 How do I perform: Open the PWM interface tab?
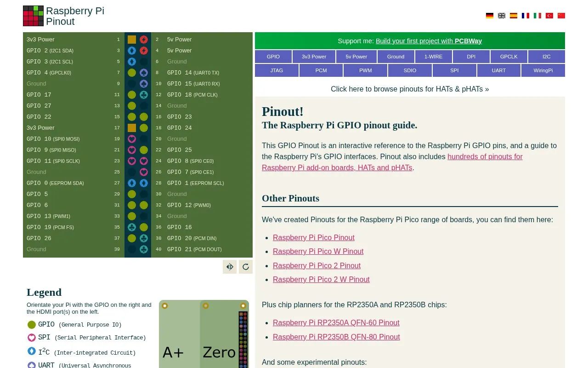[x=365, y=70]
